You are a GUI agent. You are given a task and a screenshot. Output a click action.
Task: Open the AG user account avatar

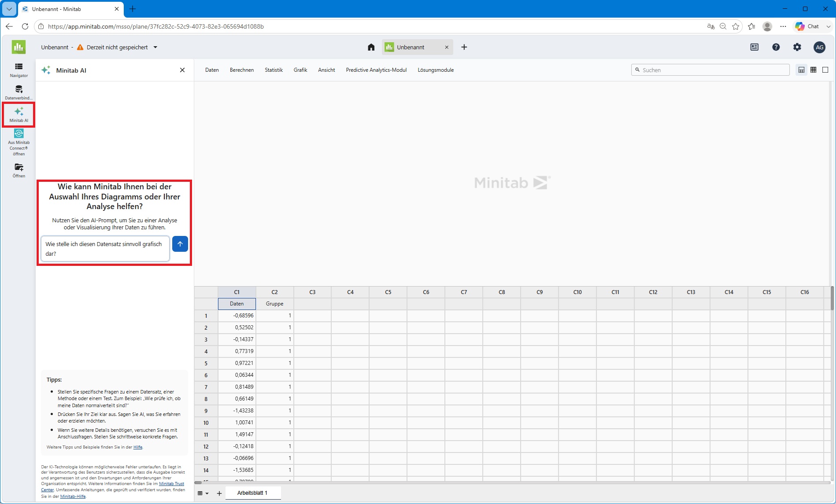tap(819, 47)
